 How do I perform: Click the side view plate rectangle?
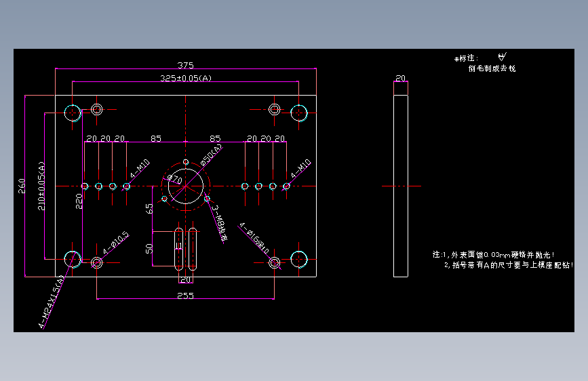401,186
